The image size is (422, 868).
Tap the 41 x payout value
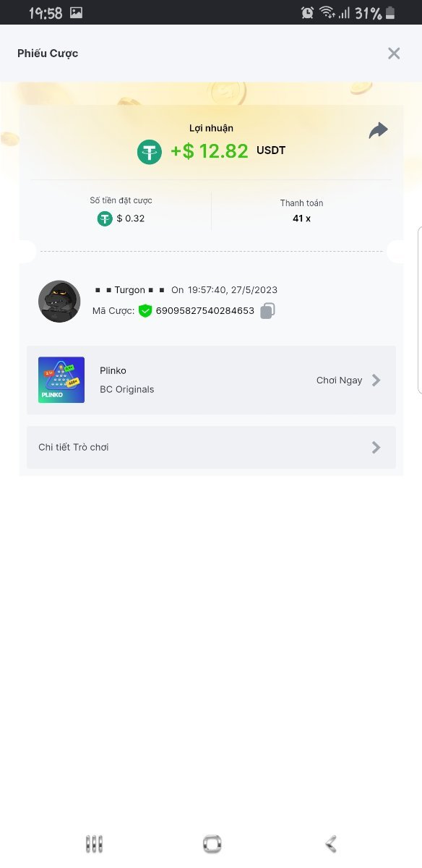(x=302, y=218)
